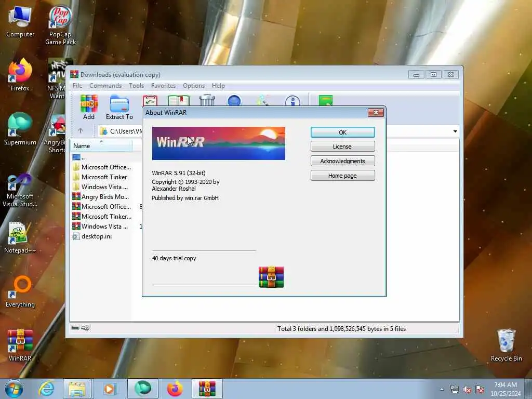Screen dimensions: 532x399
Task: Click the up-one-level arrow in WinRAR
Action: click(x=81, y=130)
